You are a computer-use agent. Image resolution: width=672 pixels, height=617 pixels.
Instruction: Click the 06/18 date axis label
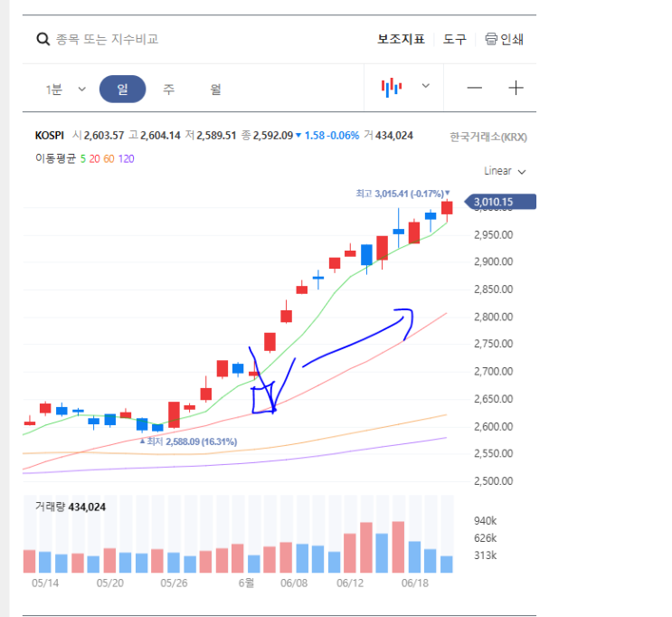pos(415,584)
